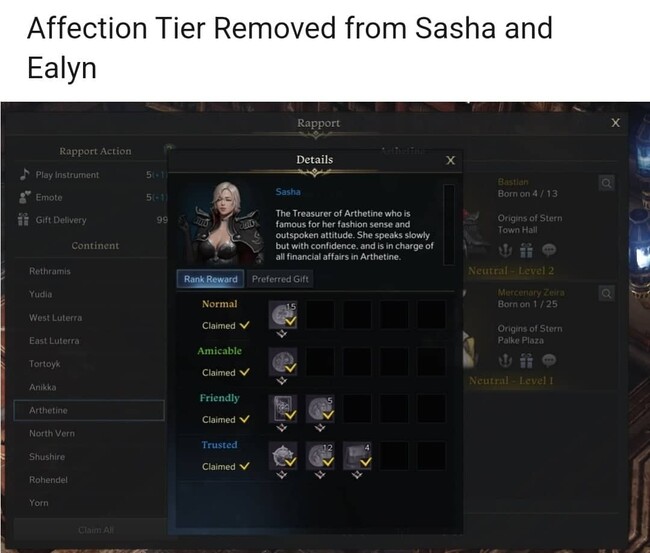This screenshot has height=553, width=650.
Task: Click the Claim All button
Action: tap(96, 530)
